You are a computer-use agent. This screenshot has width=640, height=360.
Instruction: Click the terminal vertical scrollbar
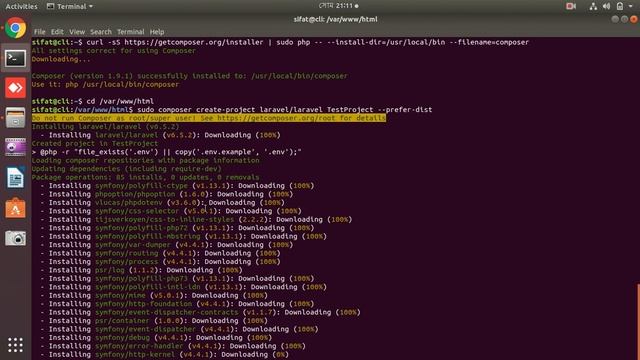click(x=638, y=322)
